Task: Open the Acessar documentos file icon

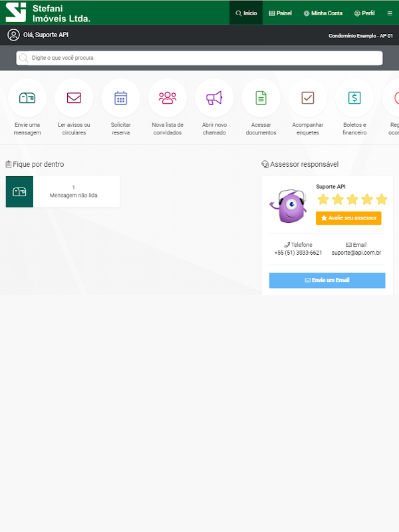Action: tap(261, 98)
